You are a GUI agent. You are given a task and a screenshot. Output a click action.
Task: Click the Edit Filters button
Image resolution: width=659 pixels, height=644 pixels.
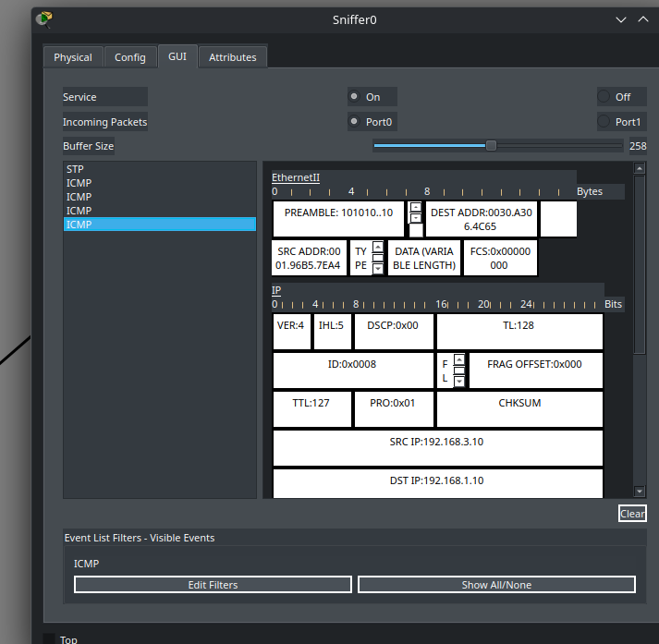[213, 585]
